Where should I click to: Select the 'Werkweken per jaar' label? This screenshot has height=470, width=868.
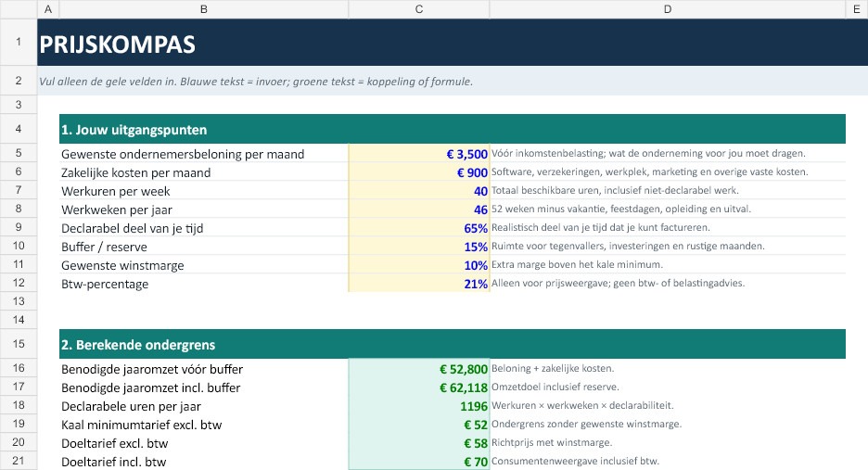click(x=116, y=210)
